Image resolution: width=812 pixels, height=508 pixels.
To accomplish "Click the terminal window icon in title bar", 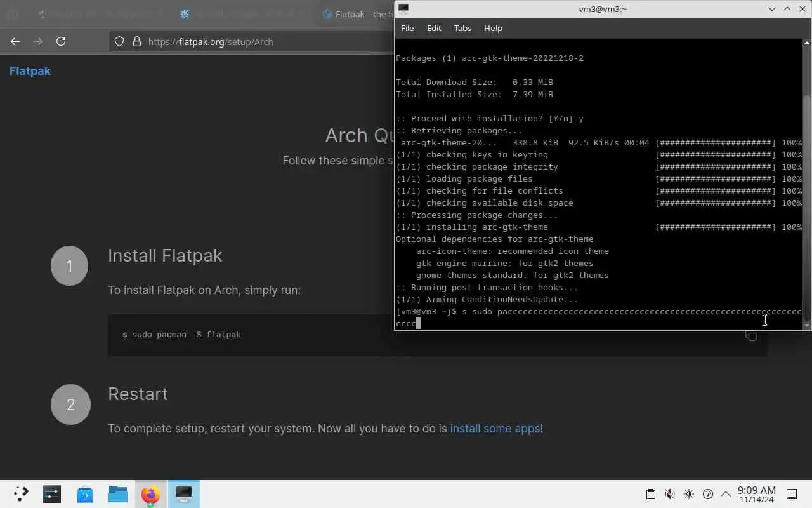I will point(403,8).
